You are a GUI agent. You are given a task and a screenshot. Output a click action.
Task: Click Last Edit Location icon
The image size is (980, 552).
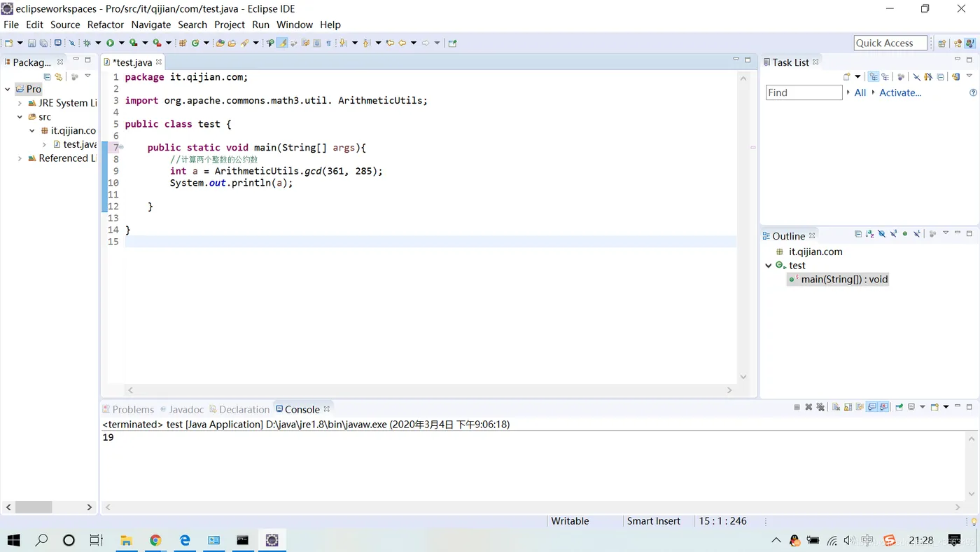click(390, 43)
